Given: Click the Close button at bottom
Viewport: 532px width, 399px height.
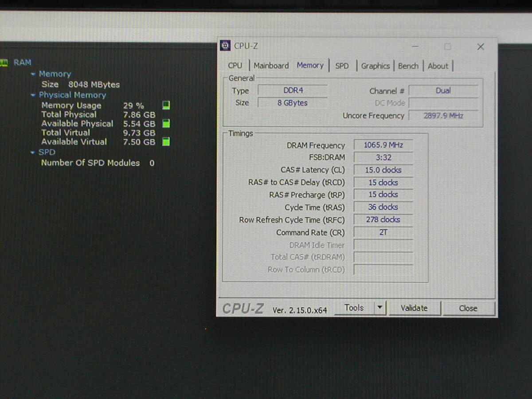Looking at the screenshot, I should point(468,308).
